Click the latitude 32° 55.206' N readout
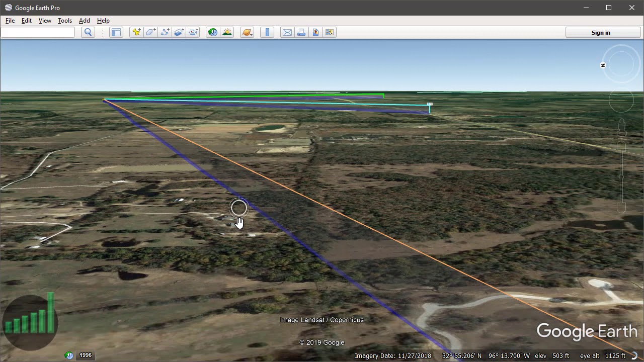Viewport: 644px width, 362px height. [x=462, y=355]
